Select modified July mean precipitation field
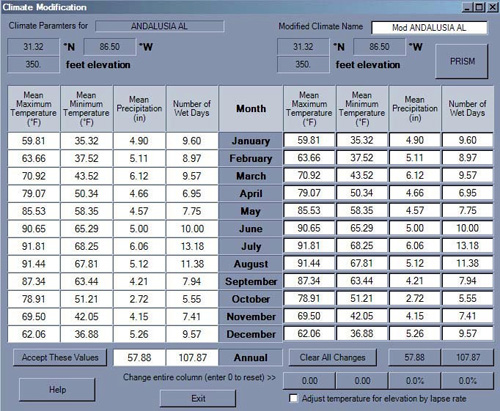The height and width of the screenshot is (411, 500). click(415, 246)
